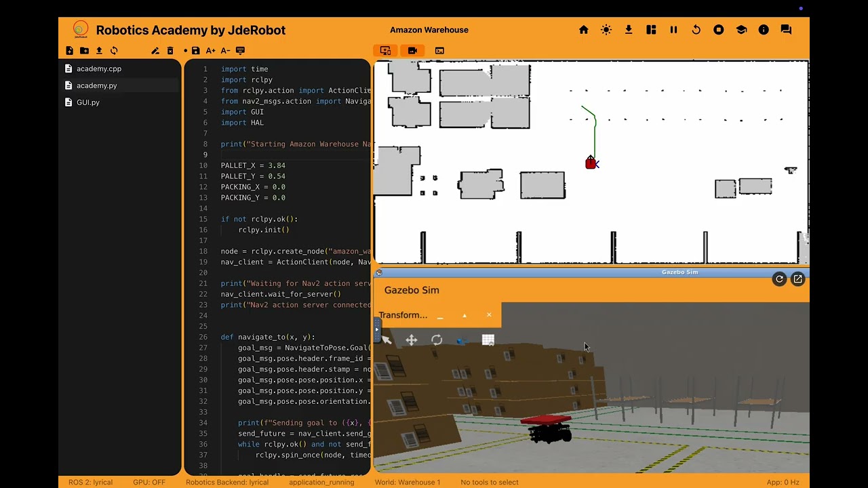Open the theory graduation cap icon
868x488 pixels.
coord(741,30)
